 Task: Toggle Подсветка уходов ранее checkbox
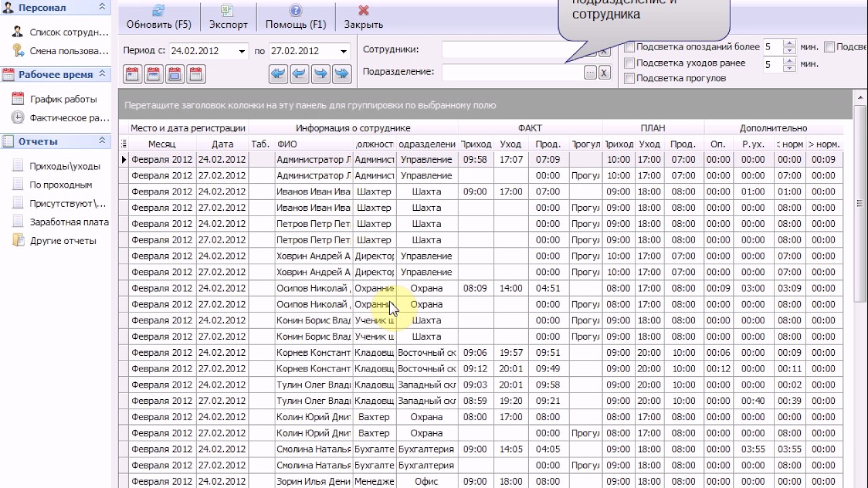click(629, 63)
